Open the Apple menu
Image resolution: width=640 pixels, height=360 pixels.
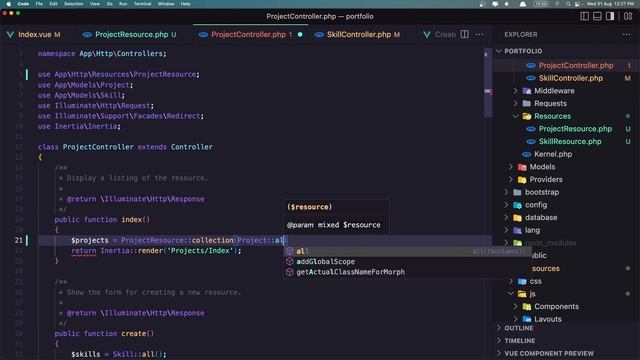coord(8,4)
